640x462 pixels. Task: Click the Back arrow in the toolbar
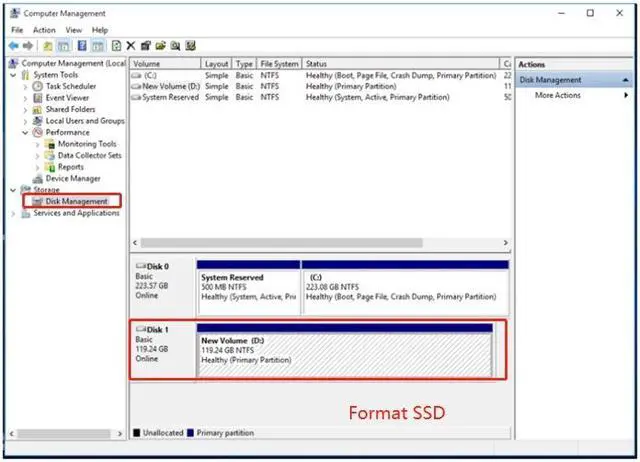point(14,45)
